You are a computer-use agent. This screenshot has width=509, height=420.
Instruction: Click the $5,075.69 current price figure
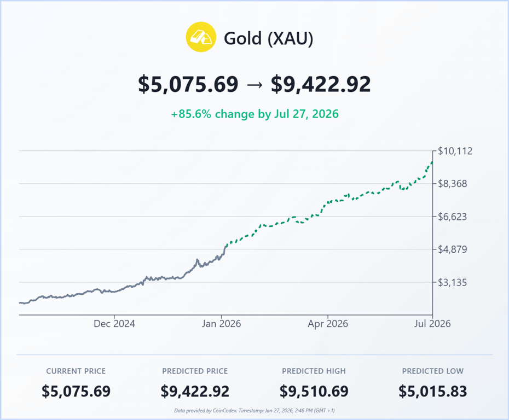point(187,85)
